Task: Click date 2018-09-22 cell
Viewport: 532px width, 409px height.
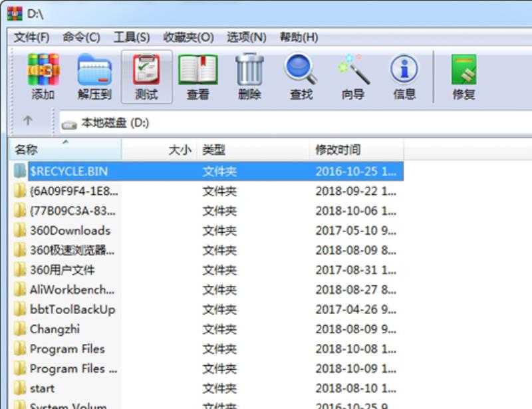Action: click(356, 191)
